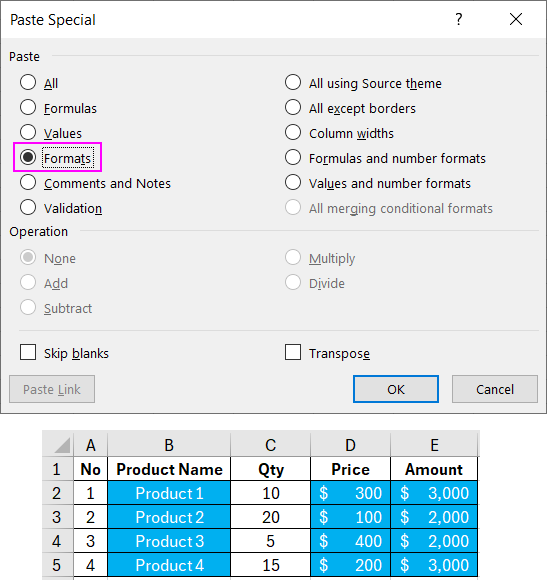The image size is (547, 580).
Task: Select column E header
Action: 434,445
